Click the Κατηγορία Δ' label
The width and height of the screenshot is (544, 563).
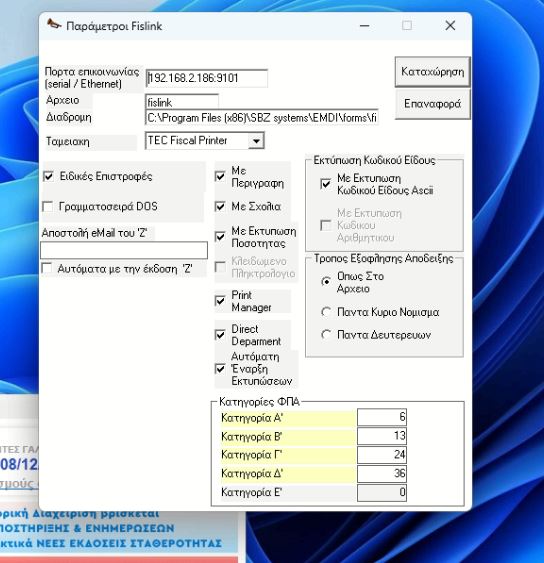(252, 474)
